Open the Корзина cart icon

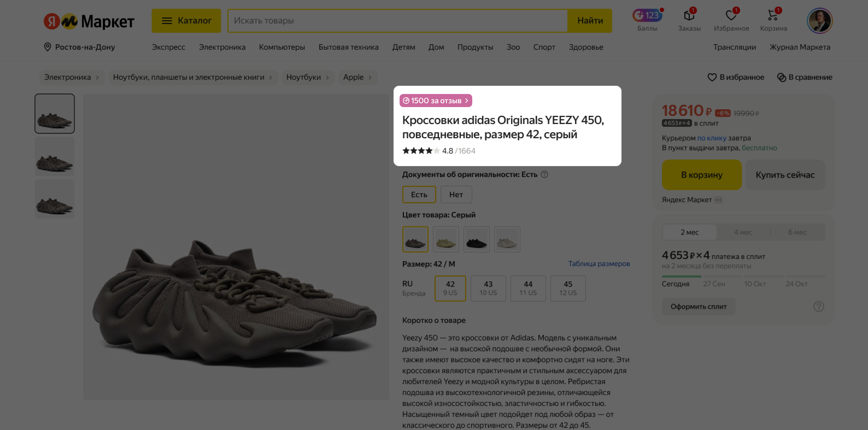[773, 16]
